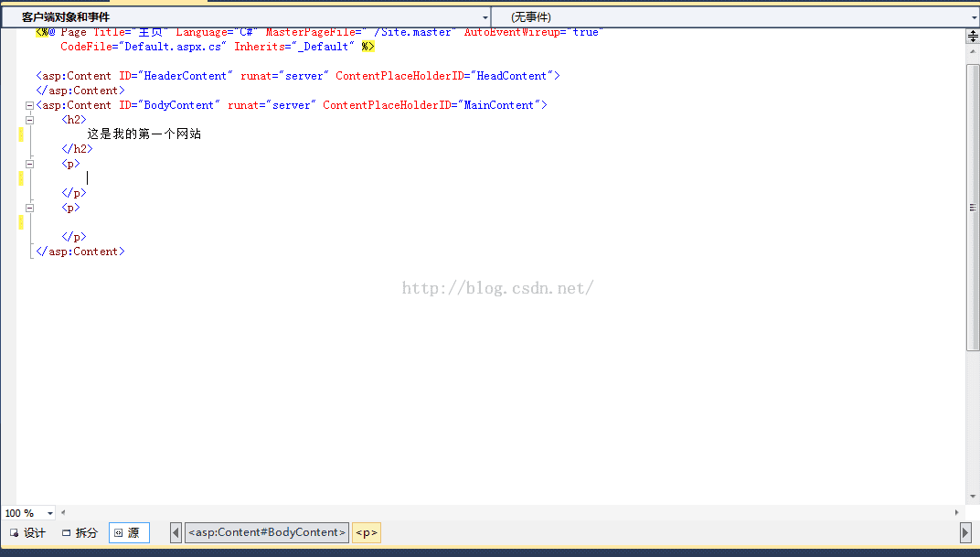Click the text 这是我的第一个网站

point(144,134)
